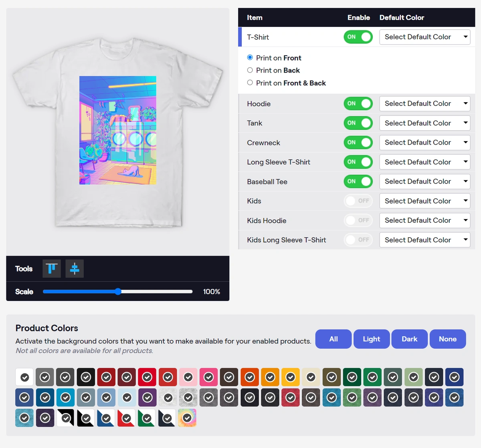Image resolution: width=481 pixels, height=448 pixels.
Task: Open the Kids default color dropdown
Action: coord(425,201)
